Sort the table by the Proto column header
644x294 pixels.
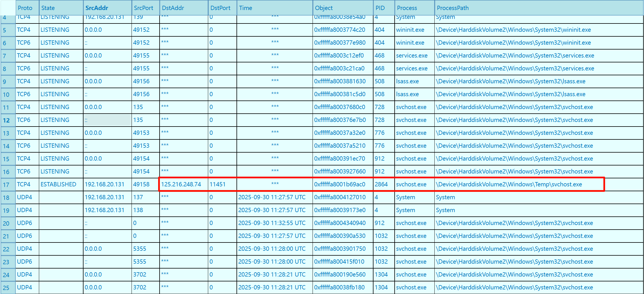tap(25, 8)
